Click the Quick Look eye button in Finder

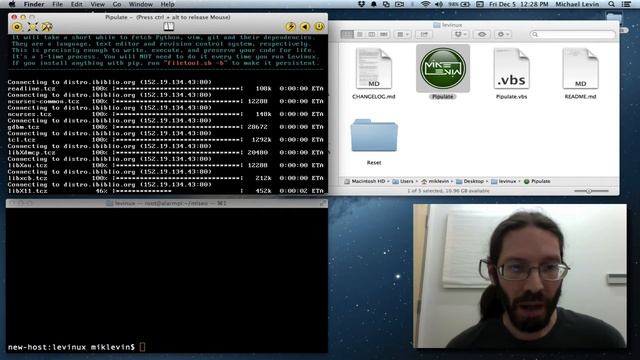pos(482,34)
